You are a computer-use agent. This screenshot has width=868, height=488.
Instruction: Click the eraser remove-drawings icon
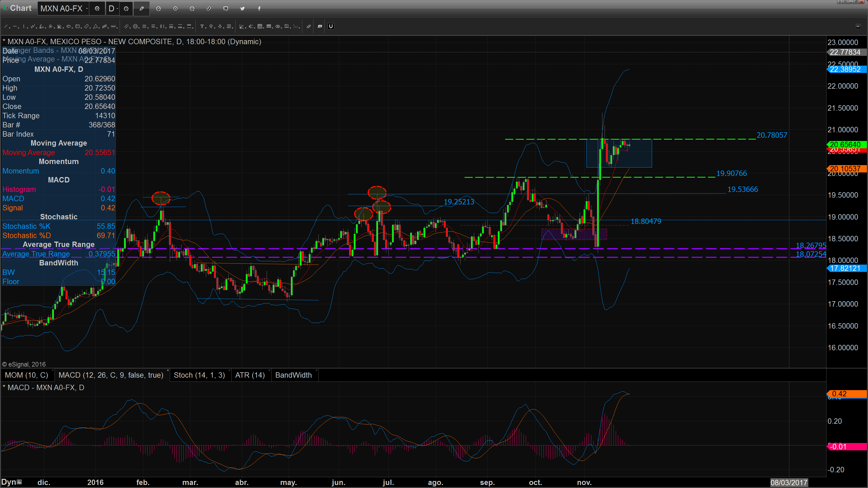pos(309,26)
